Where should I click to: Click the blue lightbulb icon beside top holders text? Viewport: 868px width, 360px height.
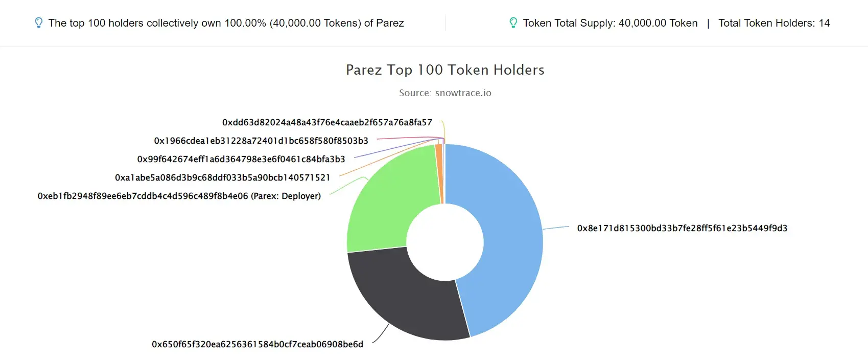(38, 23)
